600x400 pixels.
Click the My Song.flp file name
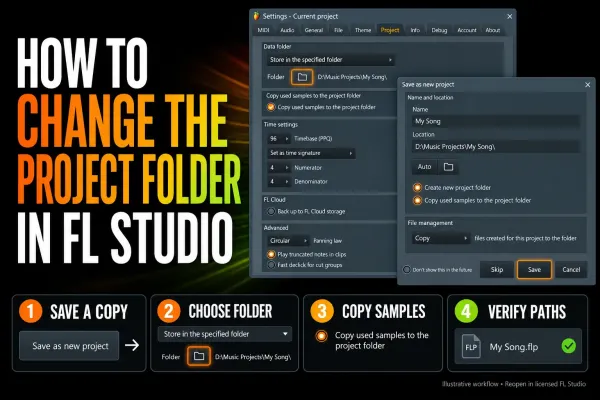[x=514, y=347]
